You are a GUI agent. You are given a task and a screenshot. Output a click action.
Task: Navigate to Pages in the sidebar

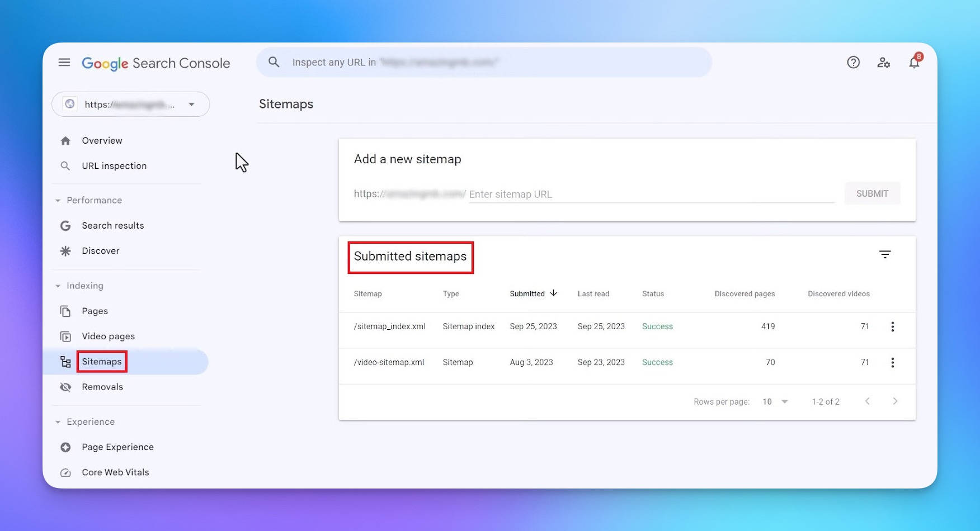95,311
